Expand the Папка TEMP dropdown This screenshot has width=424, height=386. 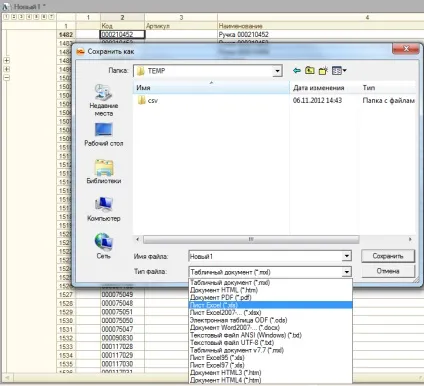(277, 71)
